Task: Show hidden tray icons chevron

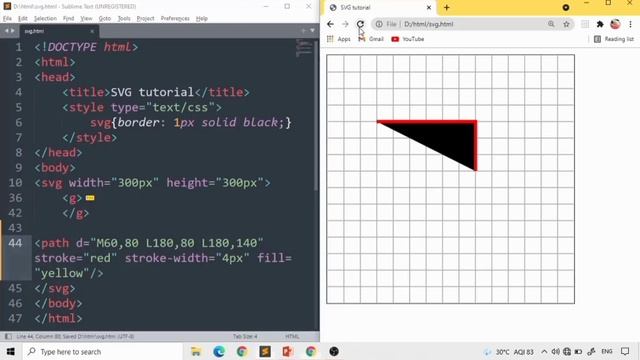Action: tap(544, 351)
